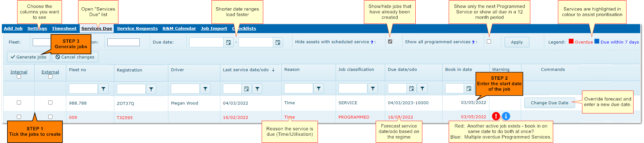Switch to the Timesheet tab
The width and height of the screenshot is (644, 143).
tap(64, 28)
